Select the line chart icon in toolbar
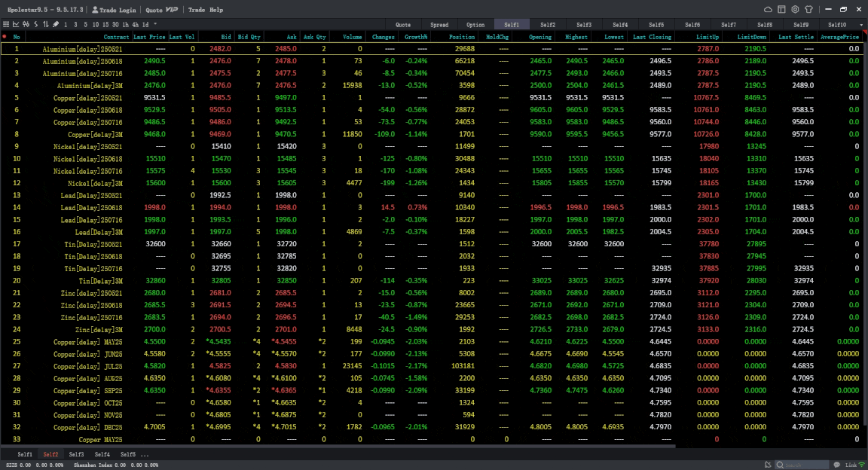Image resolution: width=868 pixels, height=470 pixels. (15, 24)
